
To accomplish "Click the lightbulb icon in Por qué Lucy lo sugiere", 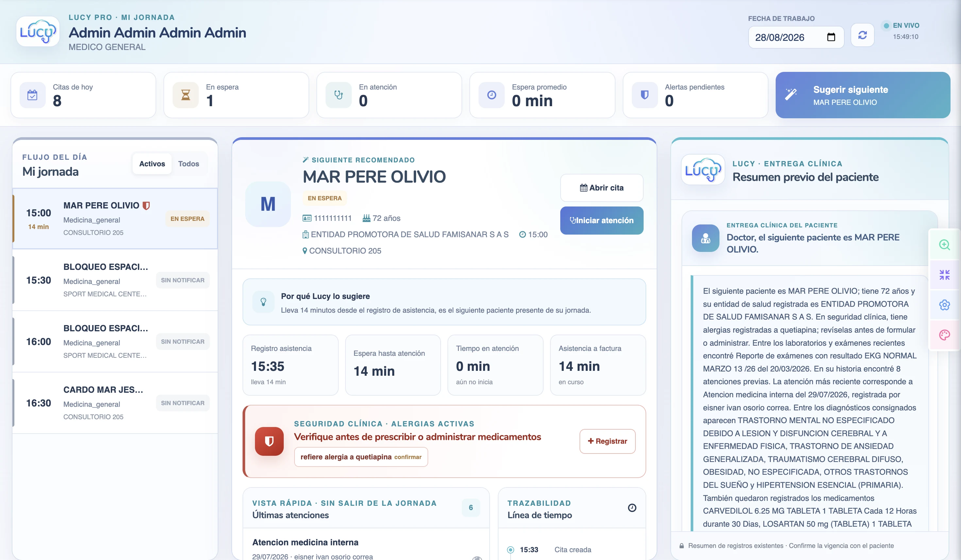I will tap(263, 302).
